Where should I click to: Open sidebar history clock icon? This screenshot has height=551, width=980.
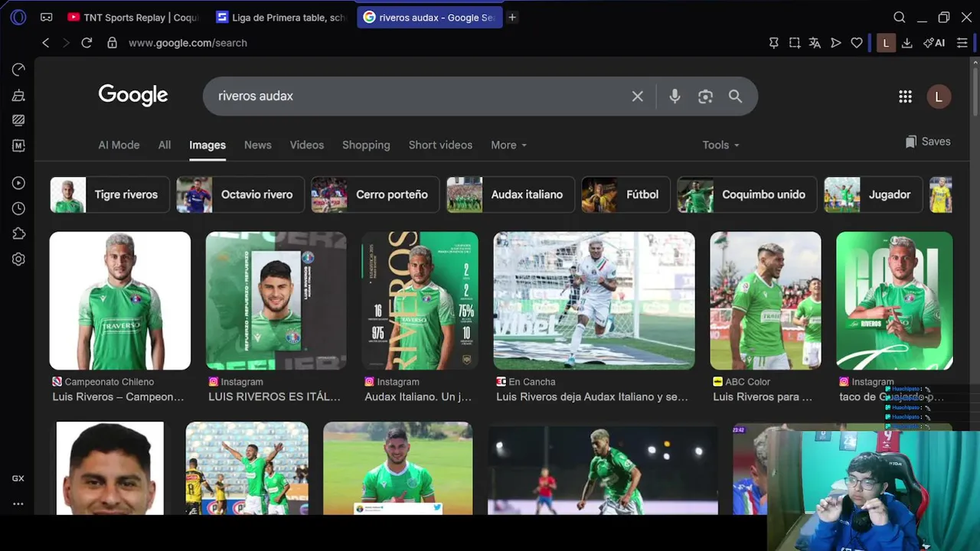(x=18, y=208)
